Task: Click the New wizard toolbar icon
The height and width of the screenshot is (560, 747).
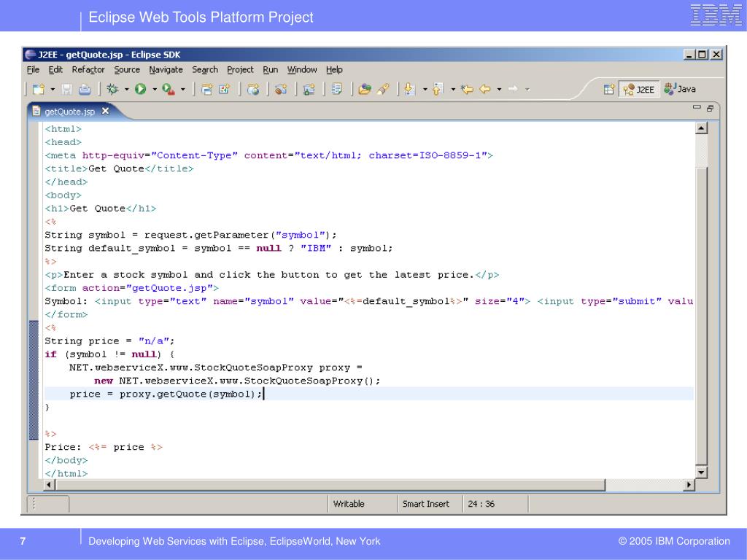Action: [x=39, y=89]
